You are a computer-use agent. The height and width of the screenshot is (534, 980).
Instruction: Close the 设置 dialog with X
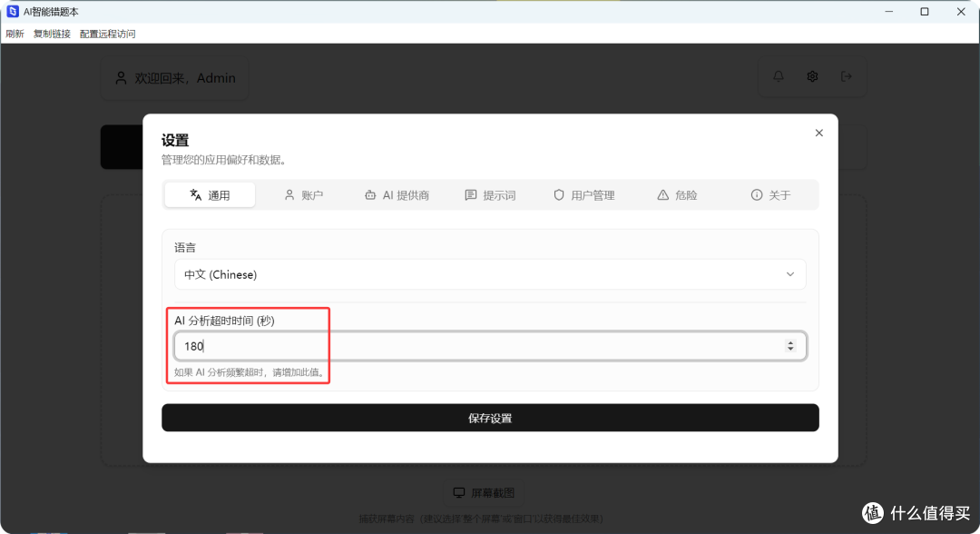coord(818,133)
